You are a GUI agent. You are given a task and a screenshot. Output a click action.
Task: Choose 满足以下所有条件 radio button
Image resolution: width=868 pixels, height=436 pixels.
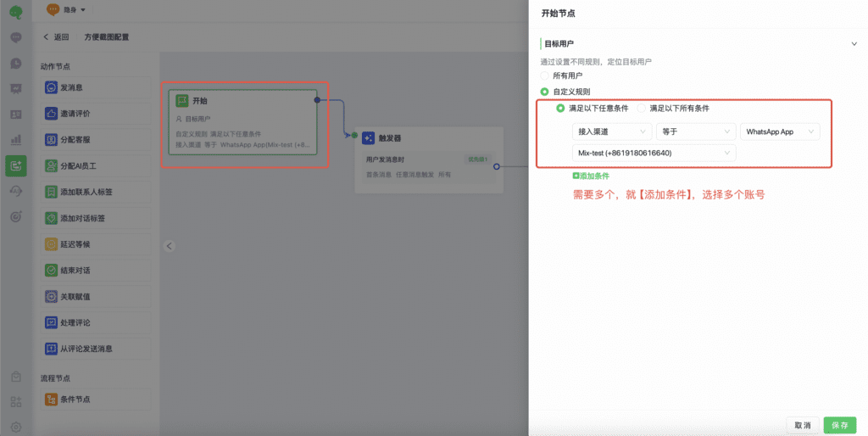[x=642, y=109]
